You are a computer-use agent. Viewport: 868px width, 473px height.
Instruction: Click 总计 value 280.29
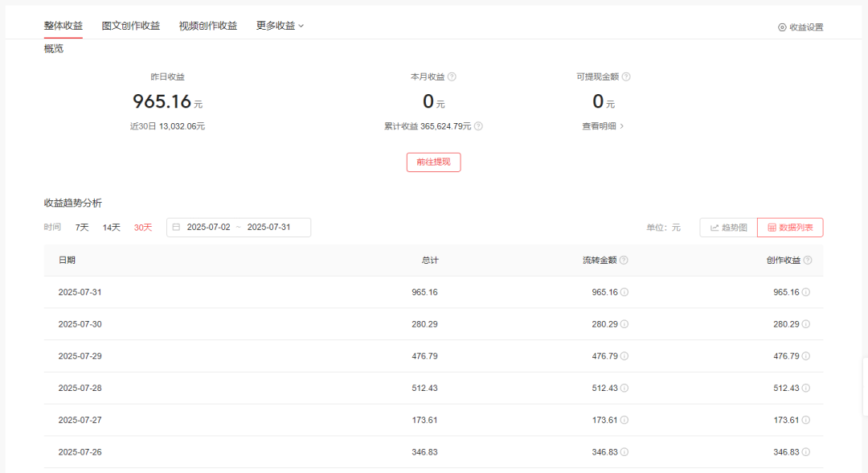(x=424, y=324)
